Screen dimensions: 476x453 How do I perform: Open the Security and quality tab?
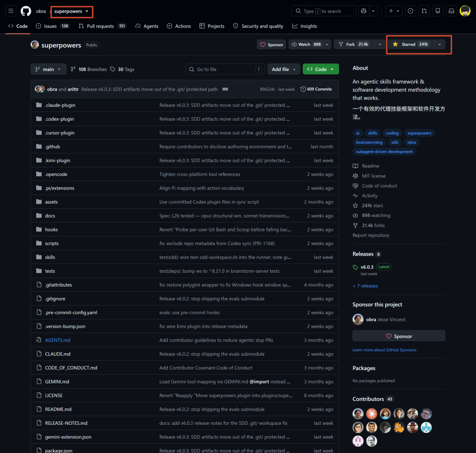(x=258, y=26)
